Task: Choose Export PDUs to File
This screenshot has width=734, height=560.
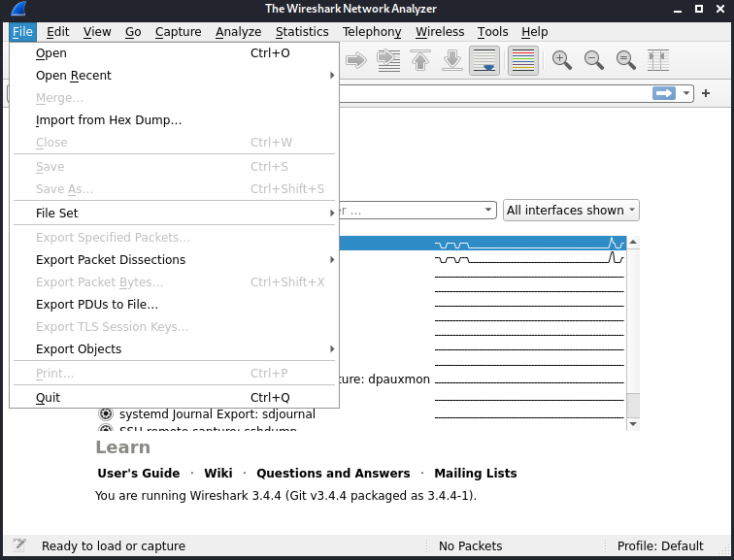Action: pyautogui.click(x=174, y=305)
